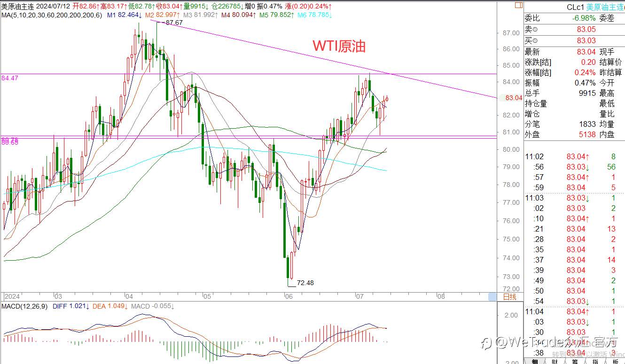Click the 最新 latest price label
This screenshot has height=364, width=625.
pyautogui.click(x=532, y=52)
